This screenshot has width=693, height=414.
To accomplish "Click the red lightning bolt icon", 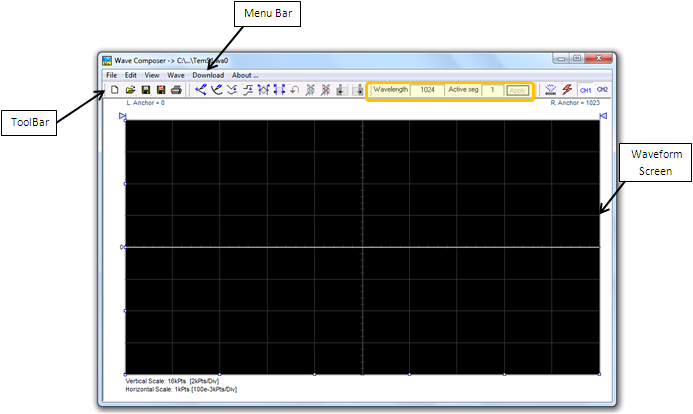I will coord(567,90).
